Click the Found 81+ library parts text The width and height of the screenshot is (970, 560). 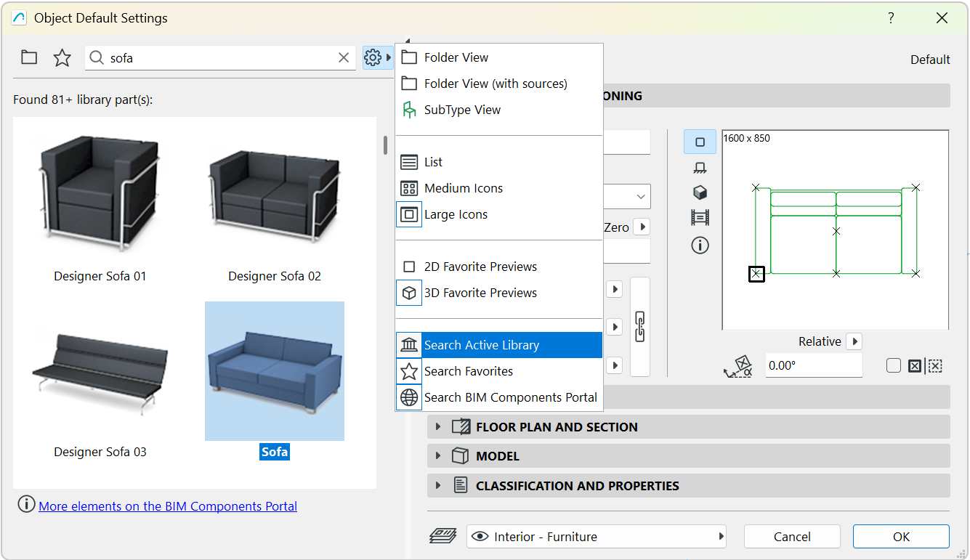[x=83, y=100]
